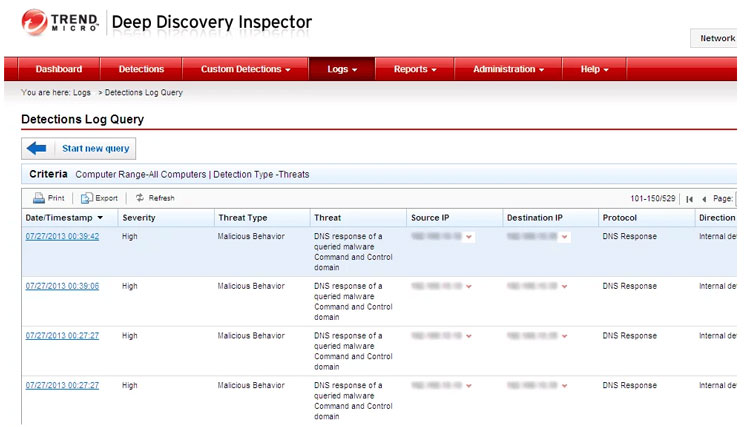The width and height of the screenshot is (750, 427).
Task: Go to the previous results page
Action: (704, 199)
